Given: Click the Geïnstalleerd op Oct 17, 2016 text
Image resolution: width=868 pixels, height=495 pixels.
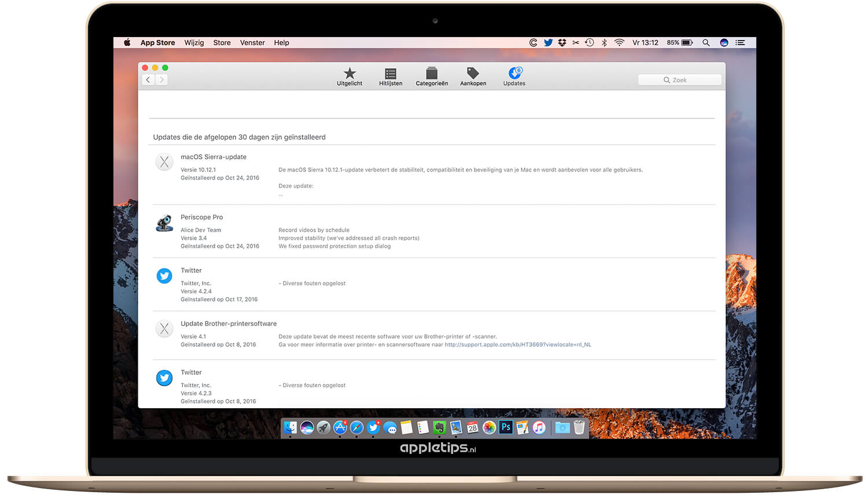Looking at the screenshot, I should point(219,299).
